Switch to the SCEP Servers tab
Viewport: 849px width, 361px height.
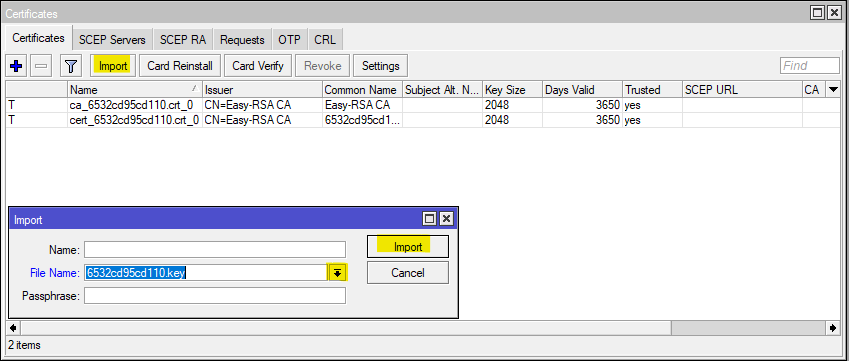112,40
